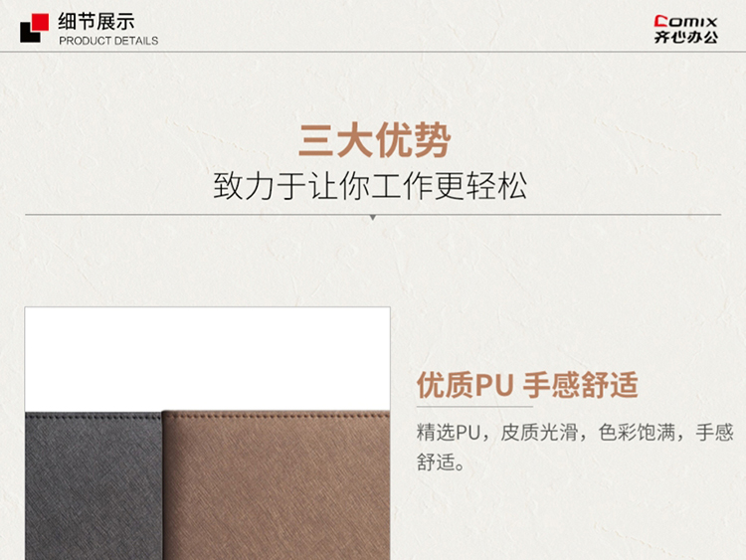This screenshot has width=746, height=560.
Task: Click the stitching on the brown leather edge
Action: click(276, 416)
